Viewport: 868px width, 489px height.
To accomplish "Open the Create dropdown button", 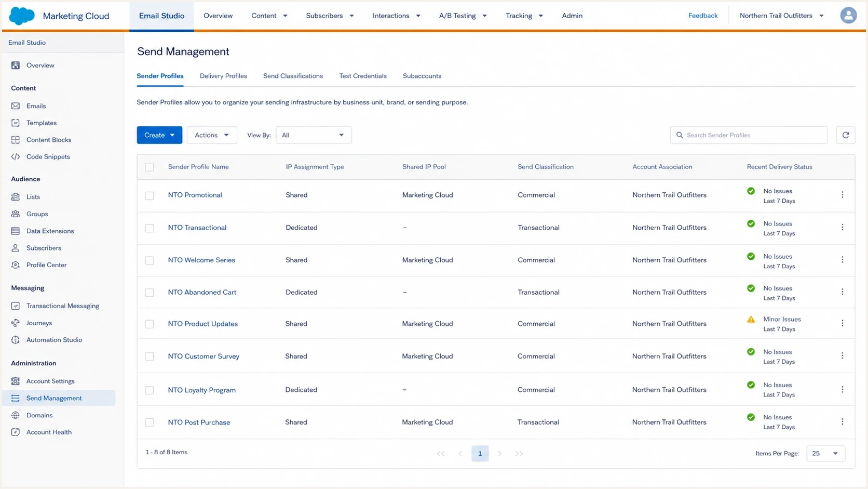I will point(159,135).
